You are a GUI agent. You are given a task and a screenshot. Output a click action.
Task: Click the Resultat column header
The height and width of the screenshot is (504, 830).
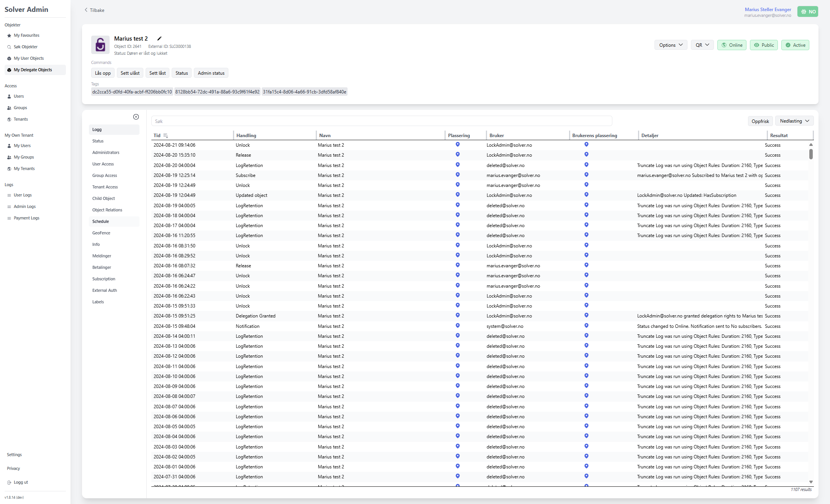tap(779, 136)
